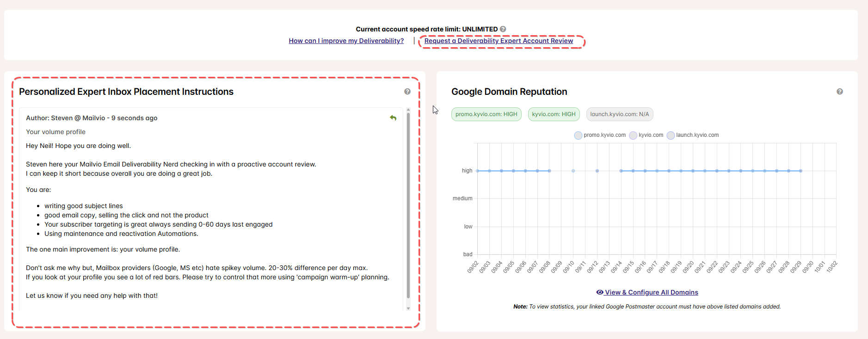Click the '09/02' date label on the chart axis
868x339 pixels.
point(473,267)
